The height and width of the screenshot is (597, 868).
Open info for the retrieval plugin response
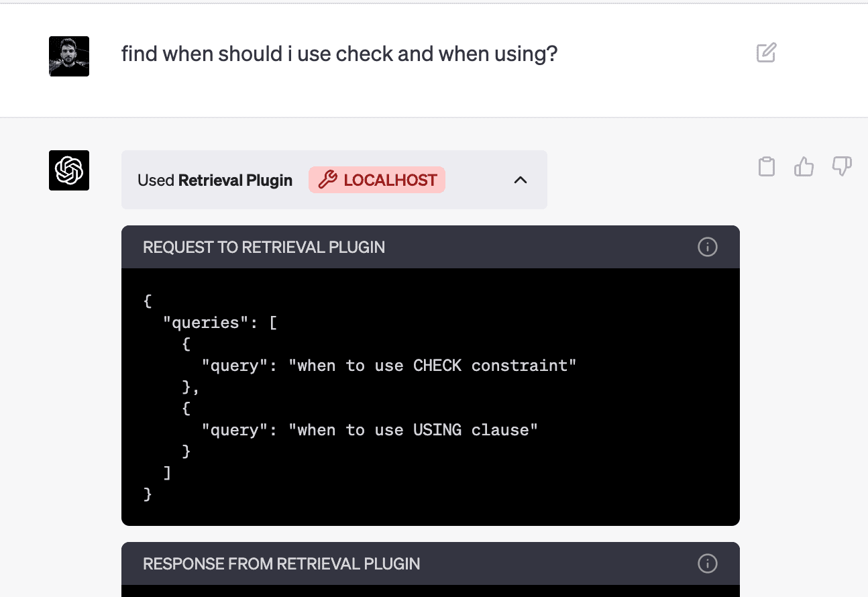pyautogui.click(x=708, y=563)
